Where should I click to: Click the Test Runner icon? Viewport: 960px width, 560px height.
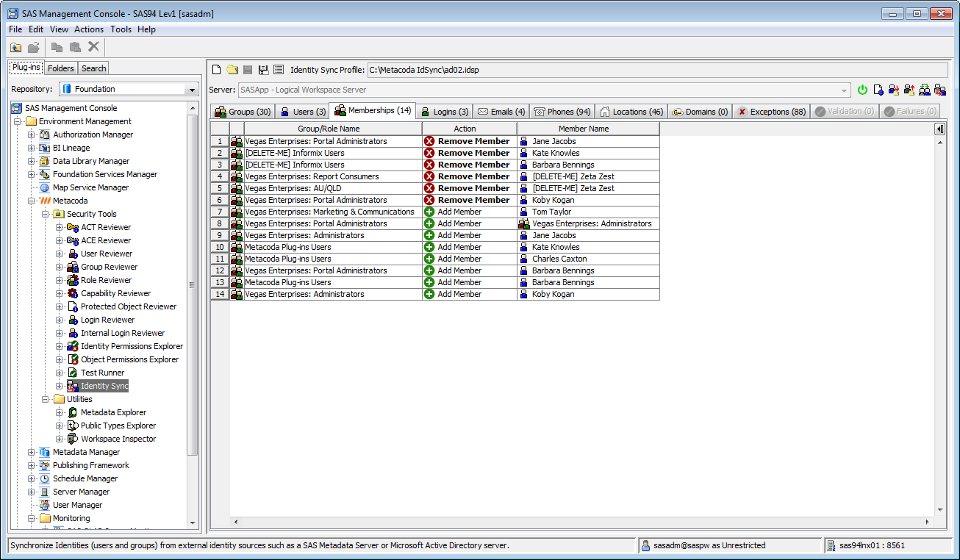73,373
